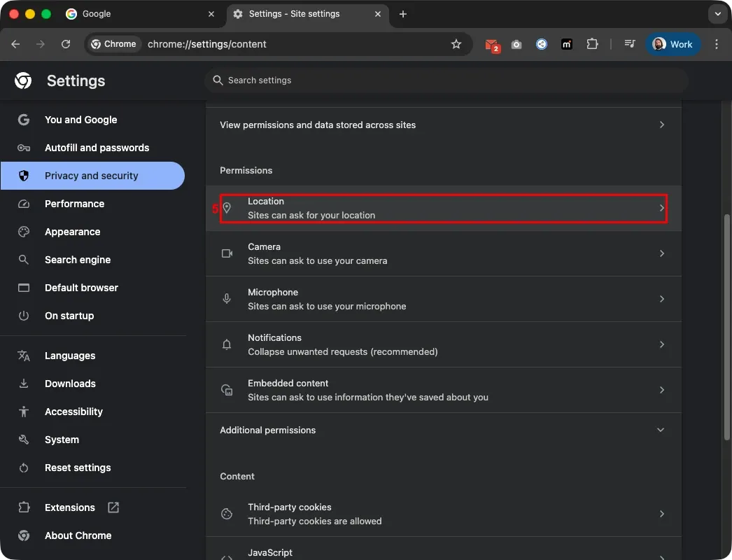
Task: Open Embedded content permission settings
Action: (x=444, y=390)
